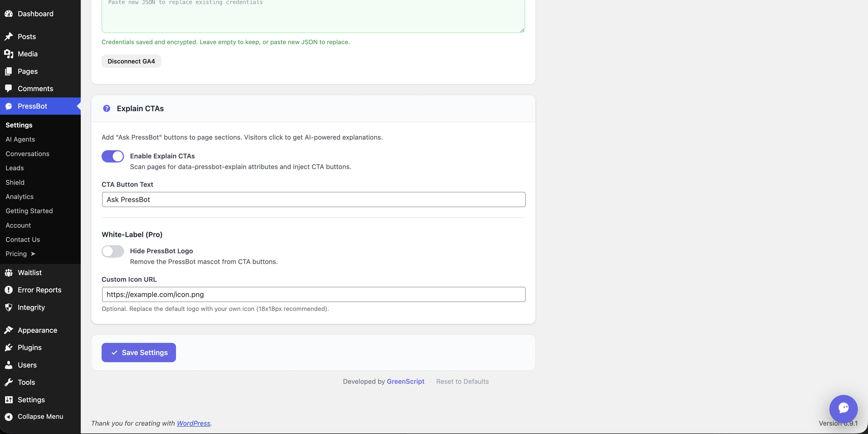Image resolution: width=868 pixels, height=434 pixels.
Task: Enable the Hide PressBot Logo toggle
Action: click(112, 251)
